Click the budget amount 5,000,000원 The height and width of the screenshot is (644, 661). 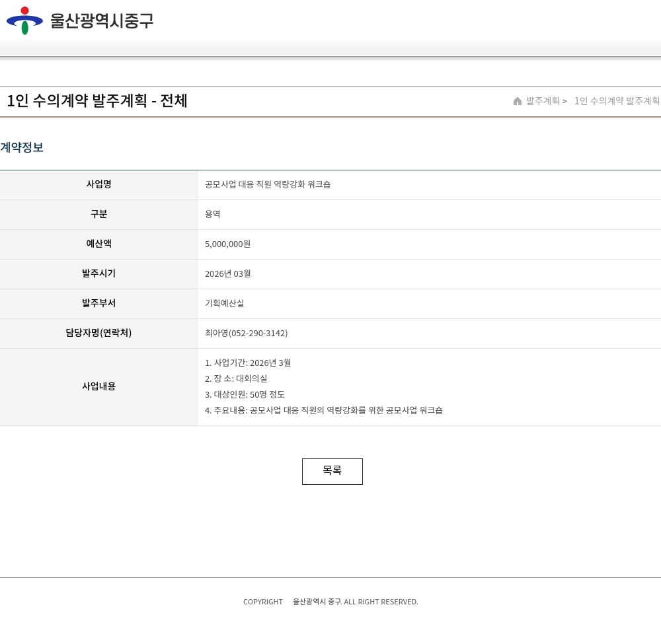[227, 244]
